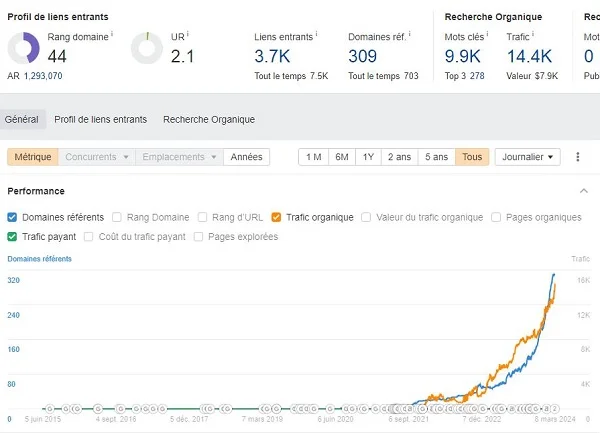Set time range to 5 ans
This screenshot has height=433, width=600.
click(436, 157)
